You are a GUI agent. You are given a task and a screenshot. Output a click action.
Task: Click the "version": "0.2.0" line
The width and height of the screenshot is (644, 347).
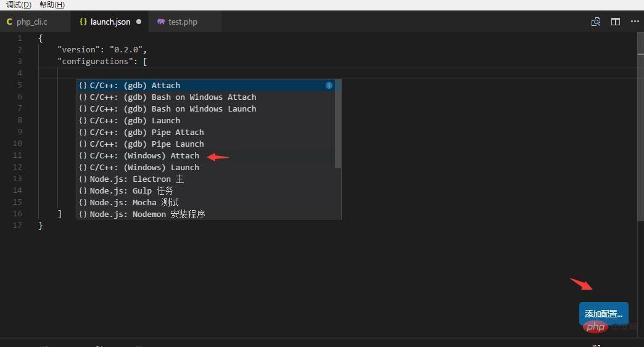coord(102,50)
